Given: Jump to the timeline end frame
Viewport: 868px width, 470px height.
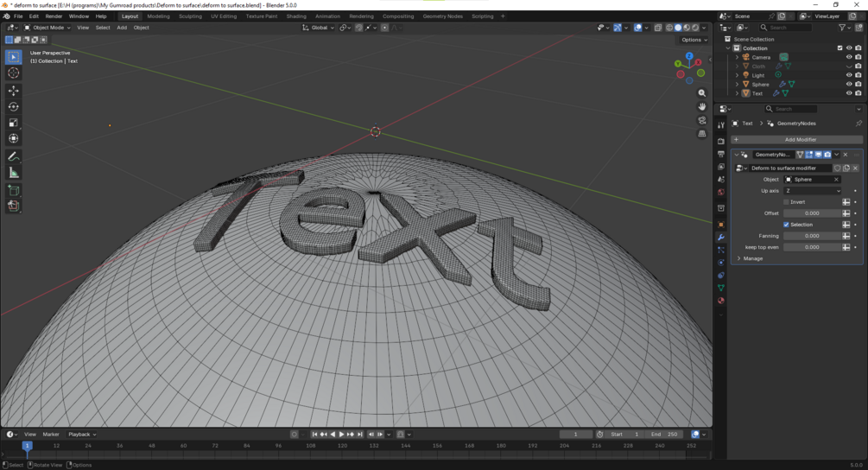Looking at the screenshot, I should coord(360,435).
